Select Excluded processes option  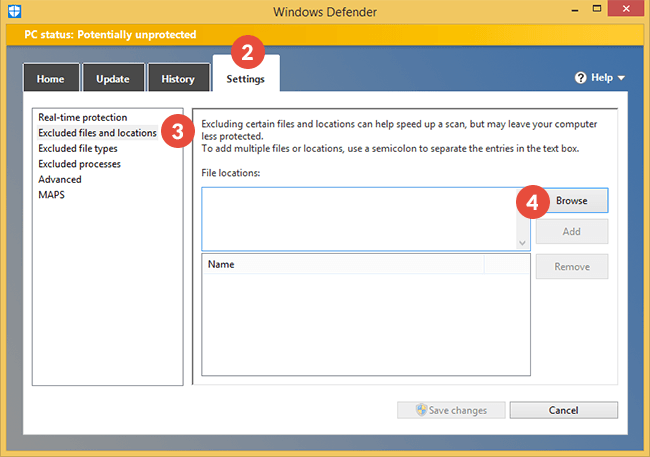pos(80,164)
